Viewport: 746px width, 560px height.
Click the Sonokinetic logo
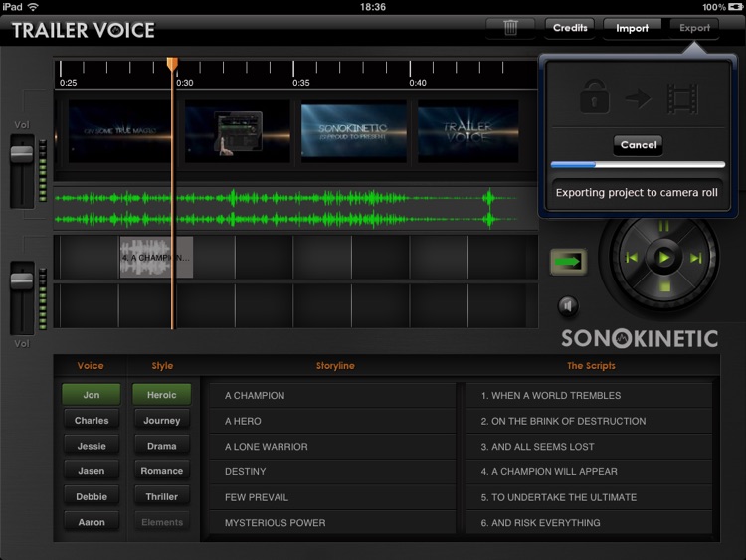pyautogui.click(x=640, y=338)
